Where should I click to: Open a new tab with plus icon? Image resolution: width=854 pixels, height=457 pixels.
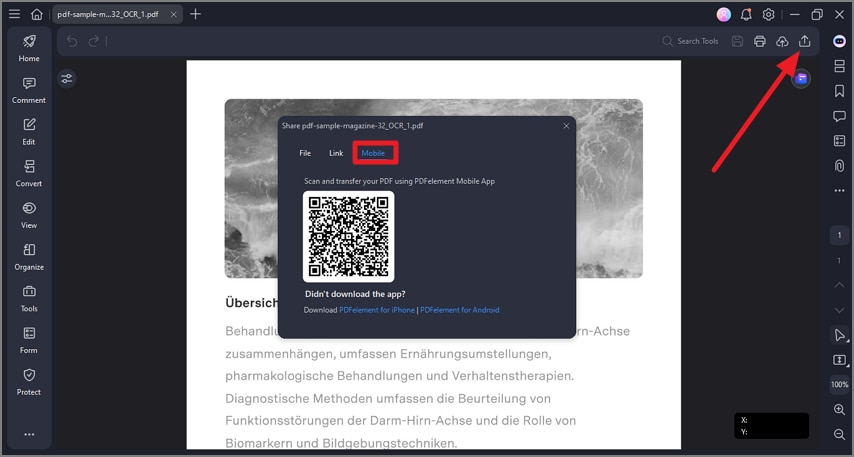coord(196,14)
